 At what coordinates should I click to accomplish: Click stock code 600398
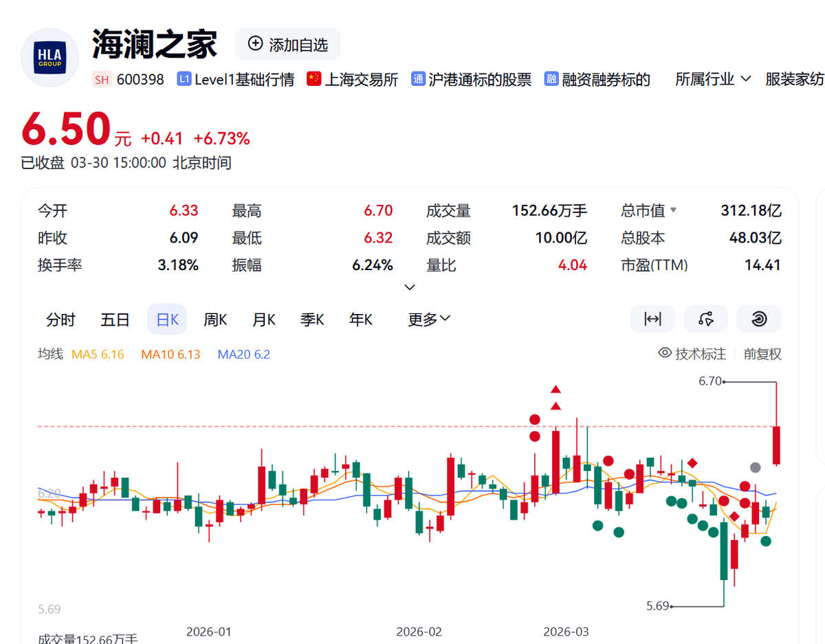140,80
